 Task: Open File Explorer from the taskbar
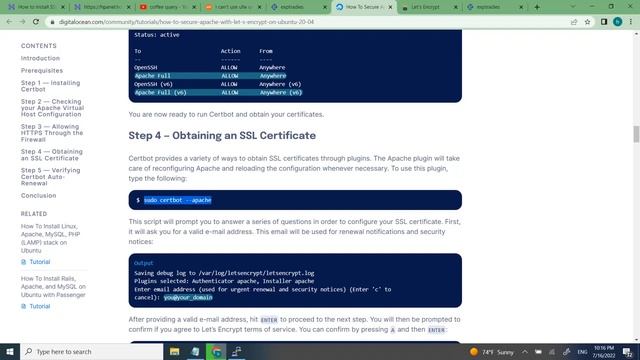point(175,351)
